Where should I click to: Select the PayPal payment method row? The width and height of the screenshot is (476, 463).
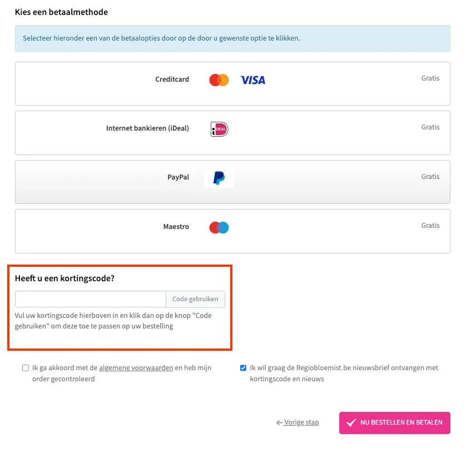tap(232, 182)
